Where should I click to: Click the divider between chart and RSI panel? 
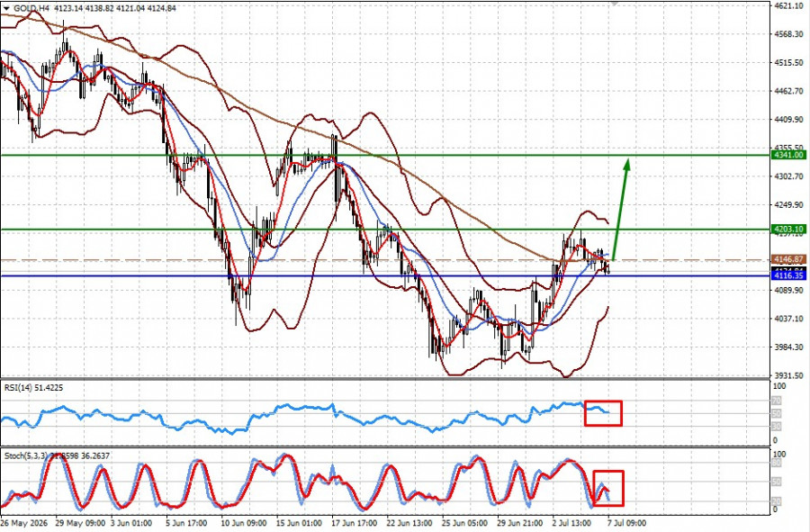pos(385,380)
